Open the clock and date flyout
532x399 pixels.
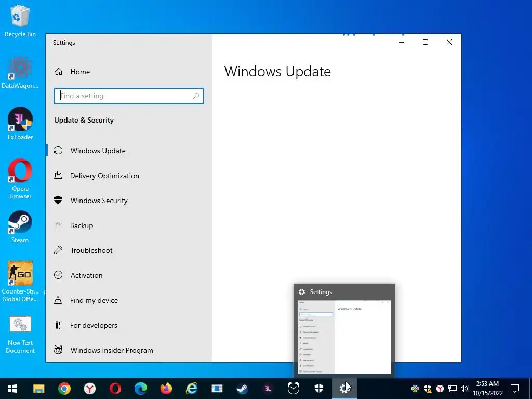487,389
